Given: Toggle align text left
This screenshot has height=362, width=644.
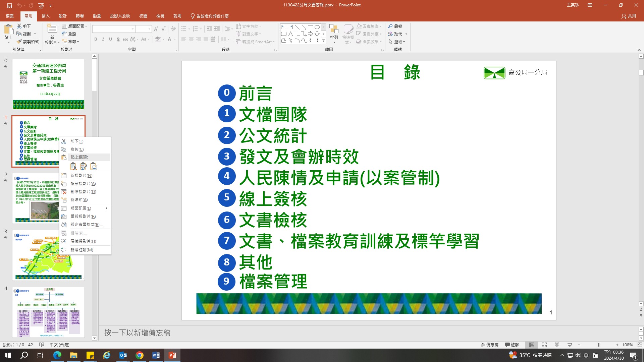Looking at the screenshot, I should (184, 39).
